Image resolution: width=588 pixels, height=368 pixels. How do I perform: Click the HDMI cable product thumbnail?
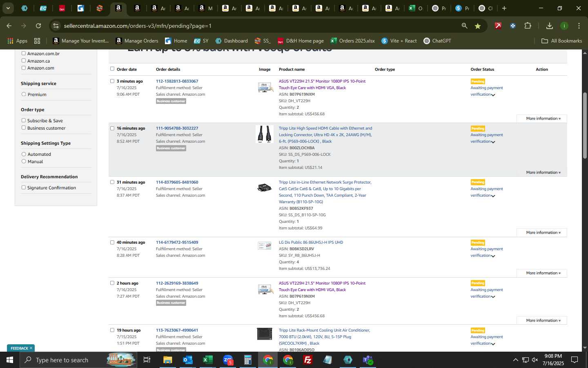pyautogui.click(x=264, y=134)
